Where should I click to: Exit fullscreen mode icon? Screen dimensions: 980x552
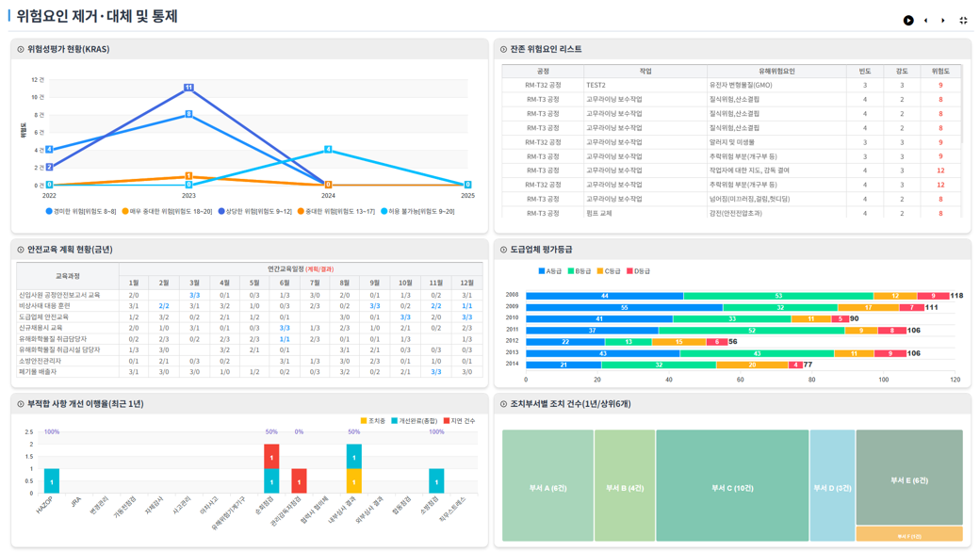tap(963, 20)
